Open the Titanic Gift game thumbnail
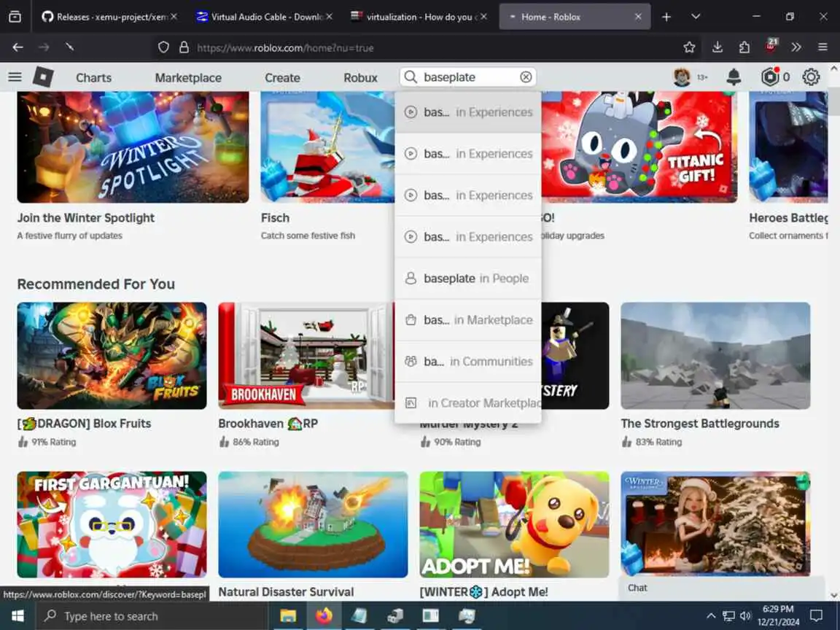This screenshot has width=840, height=630. pyautogui.click(x=639, y=147)
